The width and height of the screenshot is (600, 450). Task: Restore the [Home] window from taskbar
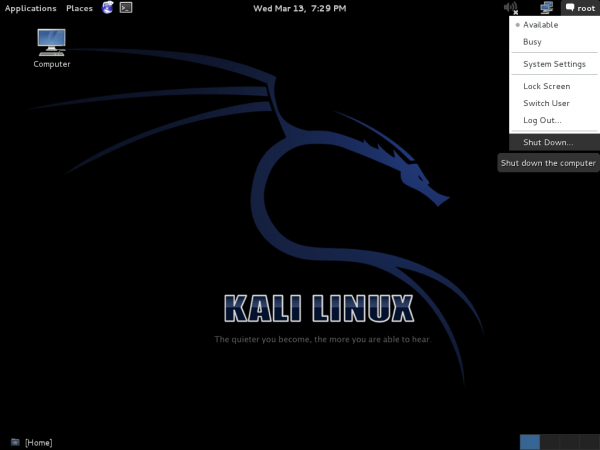[x=32, y=442]
